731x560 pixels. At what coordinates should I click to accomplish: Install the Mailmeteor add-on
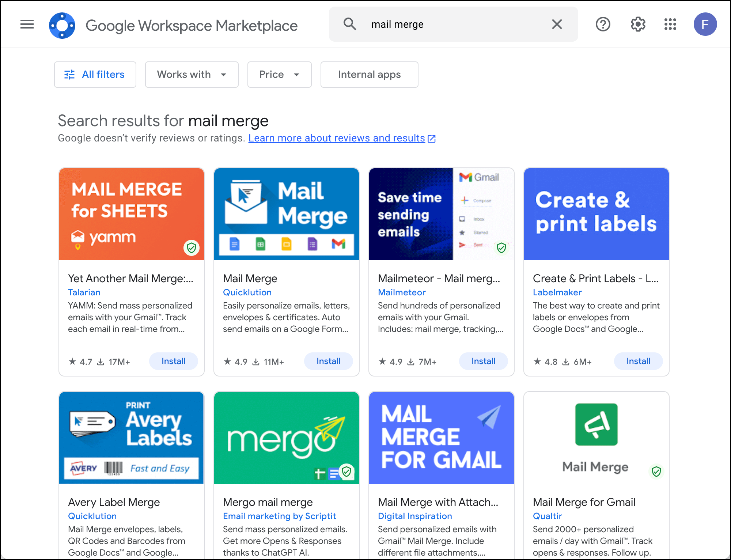coord(483,361)
